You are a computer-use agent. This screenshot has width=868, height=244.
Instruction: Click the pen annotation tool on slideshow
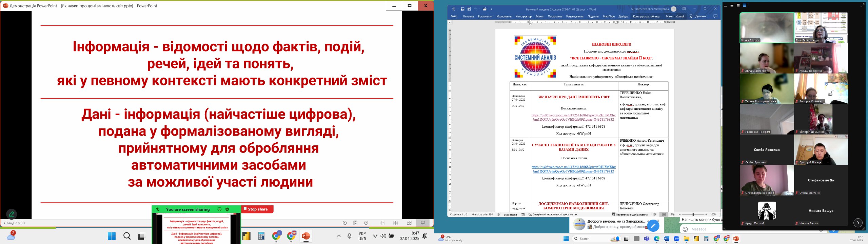(x=12, y=214)
